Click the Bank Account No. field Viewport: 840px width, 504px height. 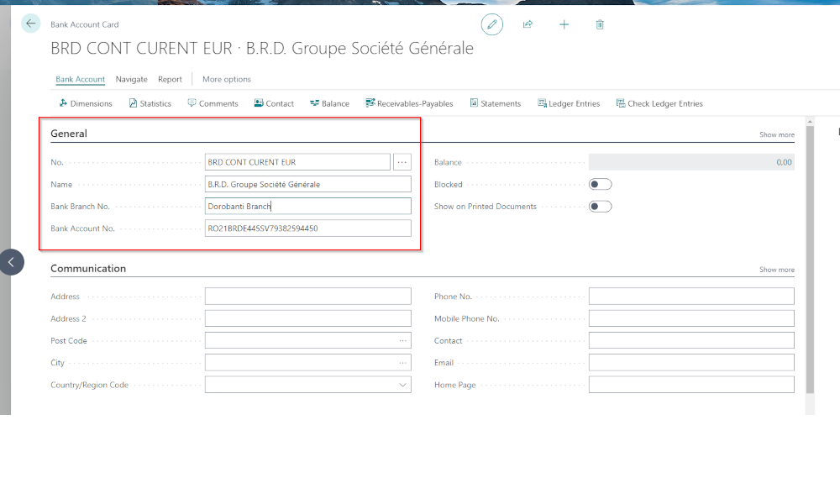point(308,228)
